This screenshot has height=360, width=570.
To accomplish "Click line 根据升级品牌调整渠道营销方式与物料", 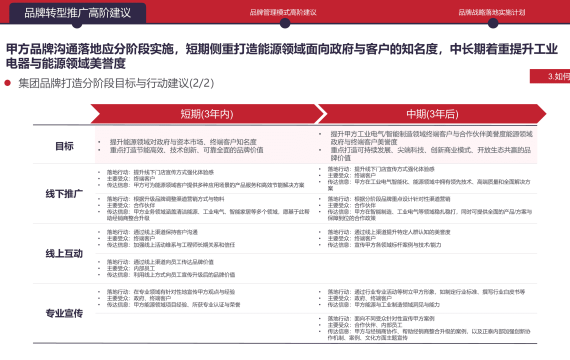I will click(165, 199).
